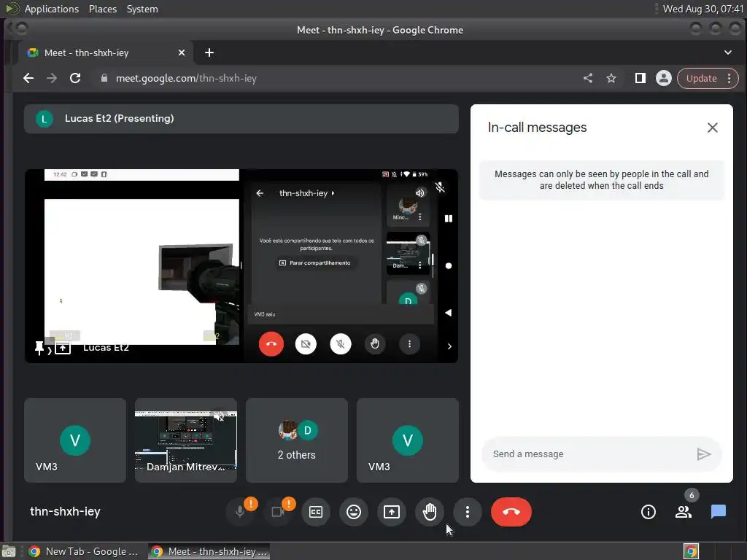Click the share page icon in address bar
This screenshot has height=560, width=747.
click(588, 78)
